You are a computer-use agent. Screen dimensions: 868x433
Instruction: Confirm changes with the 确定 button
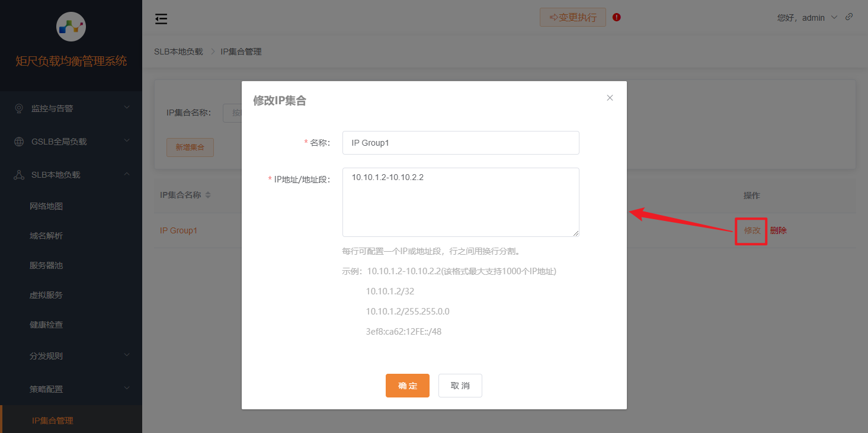coord(408,385)
